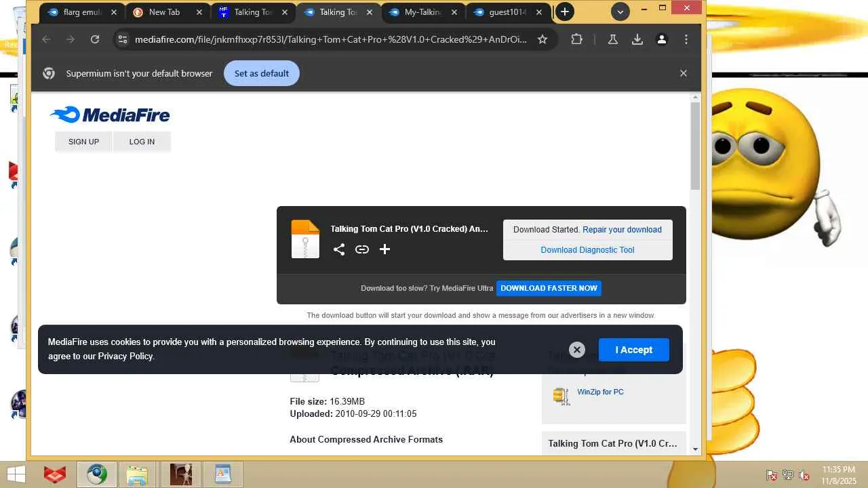Bookmark this page with the star icon
This screenshot has width=868, height=488.
542,39
